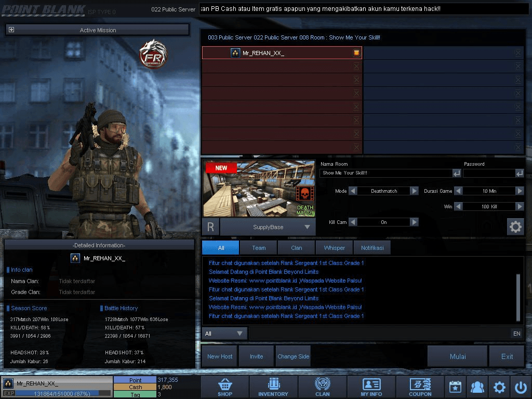Close the fourth blue team slot

pyautogui.click(x=518, y=94)
